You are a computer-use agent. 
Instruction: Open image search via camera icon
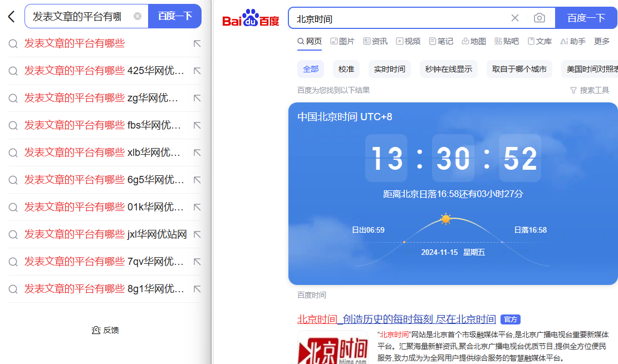[539, 18]
